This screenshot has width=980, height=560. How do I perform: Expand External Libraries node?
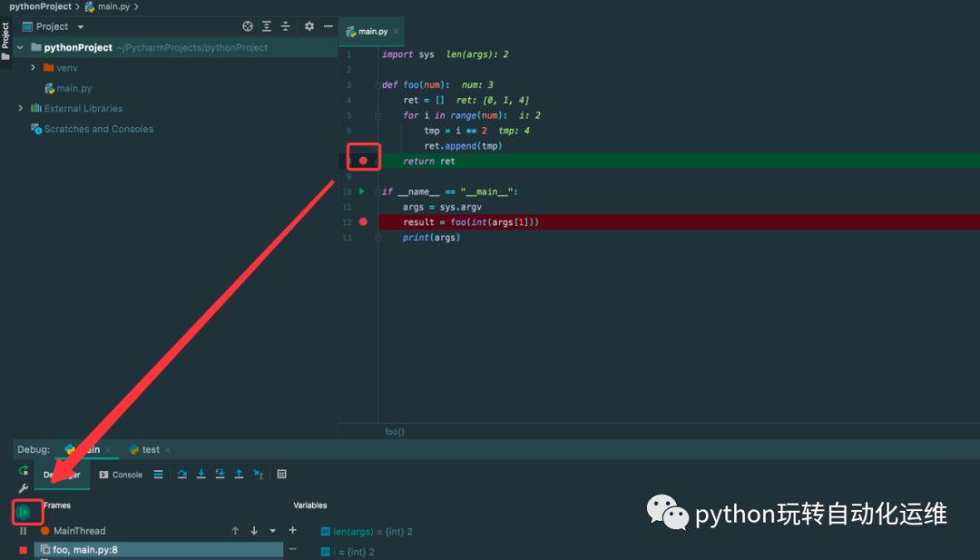tap(21, 108)
